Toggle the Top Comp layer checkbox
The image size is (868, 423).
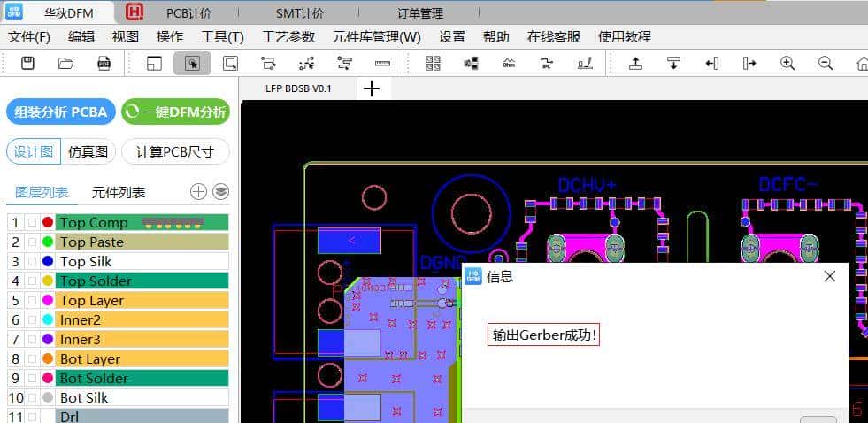32,223
